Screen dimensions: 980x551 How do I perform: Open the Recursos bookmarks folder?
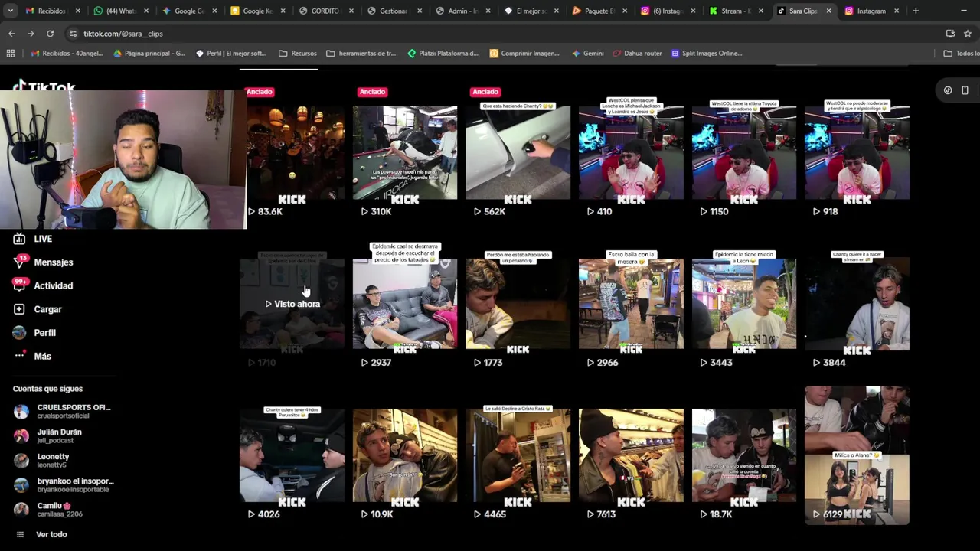click(x=298, y=54)
